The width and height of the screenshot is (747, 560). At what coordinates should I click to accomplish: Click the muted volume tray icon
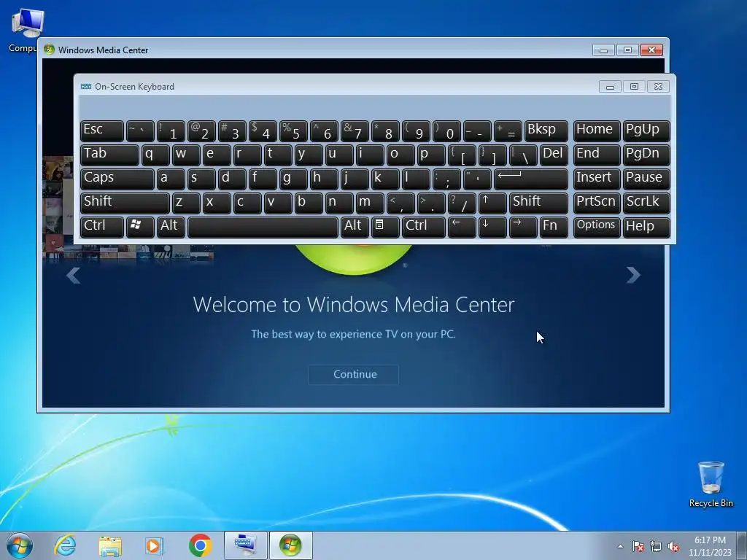(673, 546)
